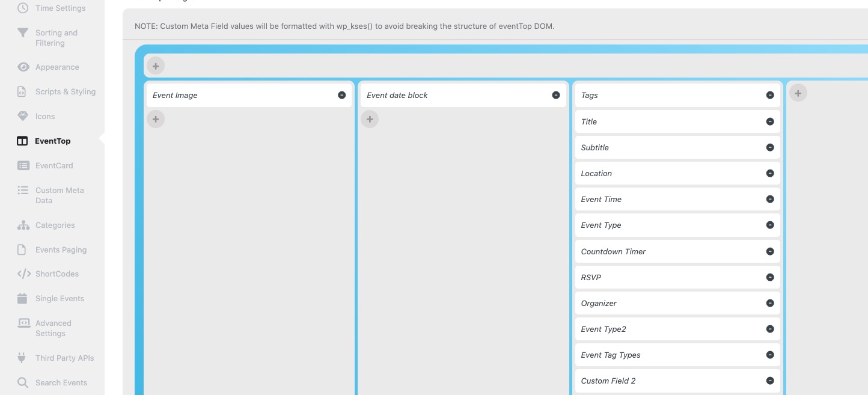Screen dimensions: 868x395
Task: Click the Organizer field label
Action: [599, 303]
